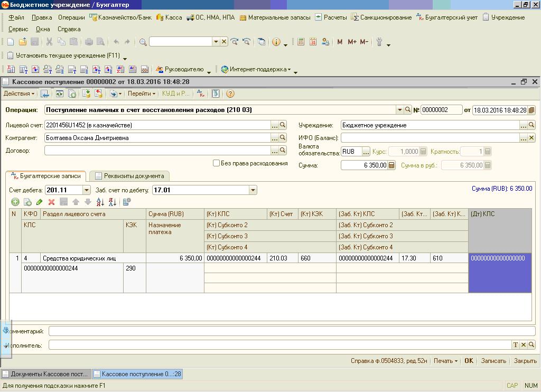The image size is (541, 392).
Task: Toggle the Без права расходования checkbox
Action: click(216, 163)
